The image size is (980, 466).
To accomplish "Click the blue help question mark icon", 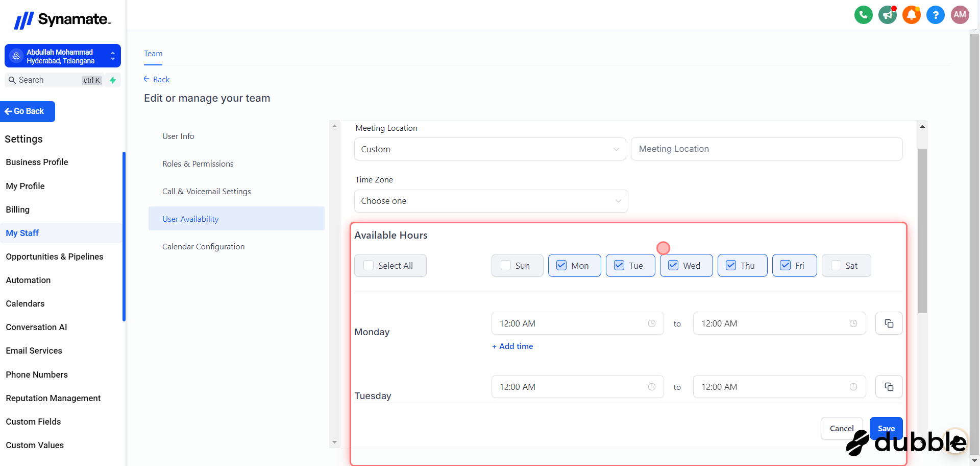I will coord(935,15).
